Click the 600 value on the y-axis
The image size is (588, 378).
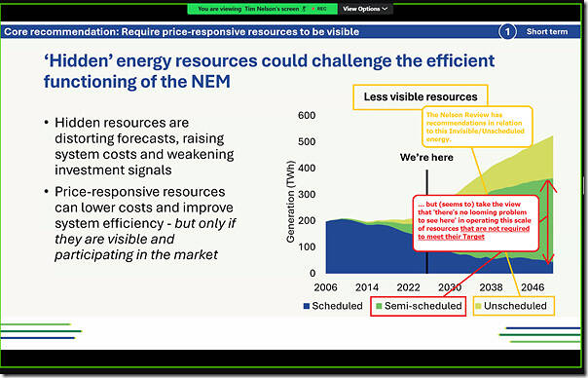click(307, 115)
